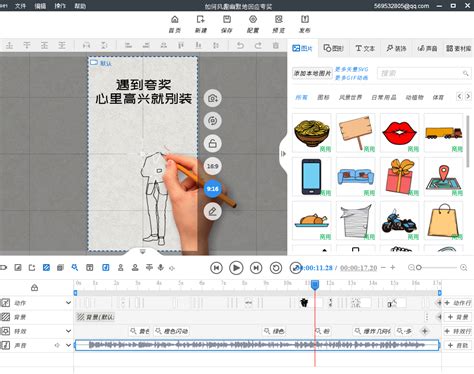474x374 pixels.
Task: Click the trash delete icon in toolbar
Action: 276,45
